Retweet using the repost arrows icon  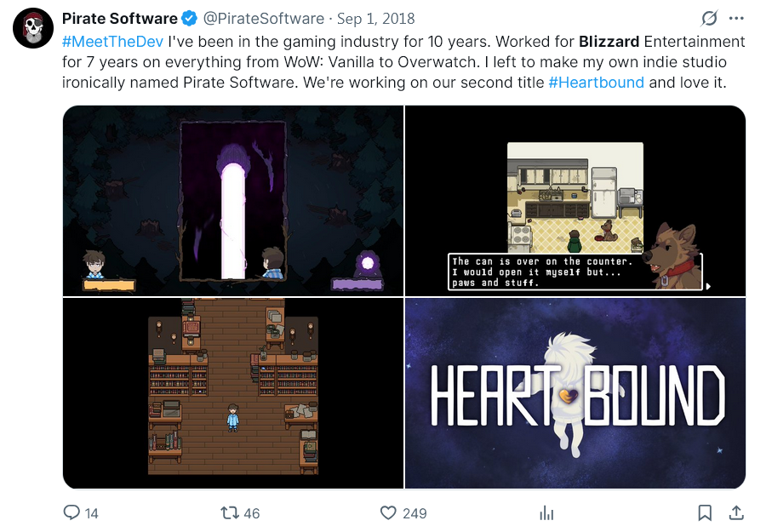point(230,512)
